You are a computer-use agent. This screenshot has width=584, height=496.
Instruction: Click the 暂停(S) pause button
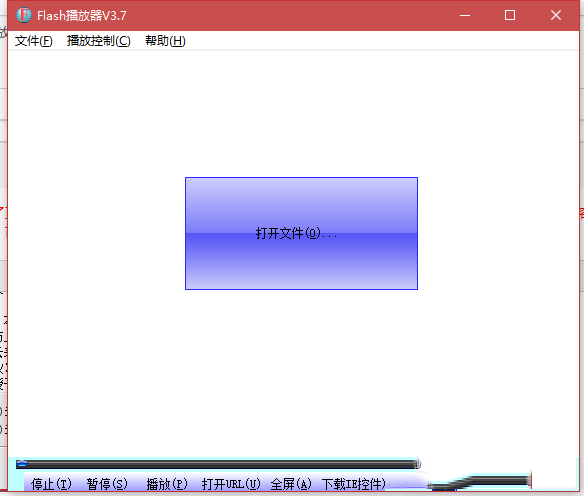pos(107,484)
